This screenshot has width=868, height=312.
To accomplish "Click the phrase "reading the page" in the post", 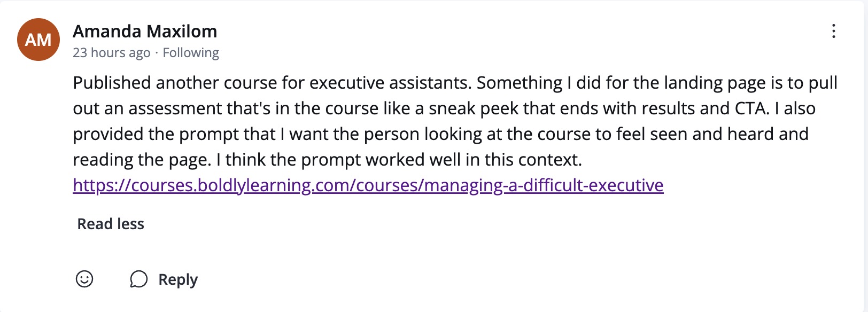I will point(141,160).
